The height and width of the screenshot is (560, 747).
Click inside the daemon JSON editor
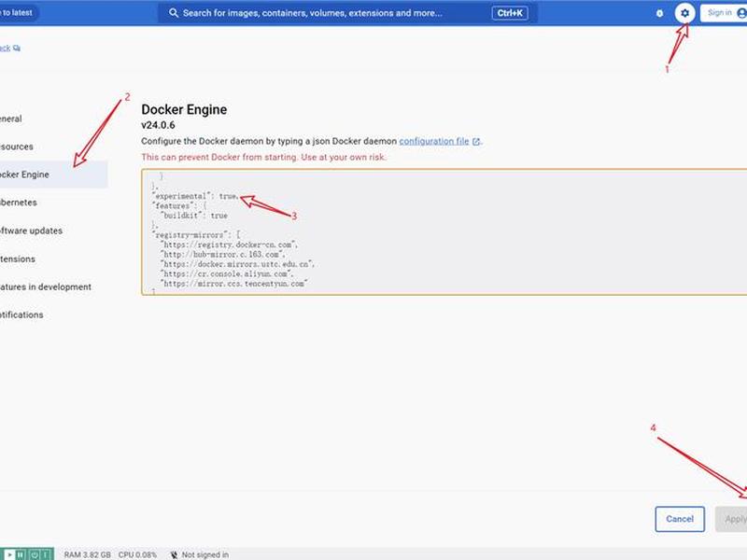pyautogui.click(x=444, y=231)
